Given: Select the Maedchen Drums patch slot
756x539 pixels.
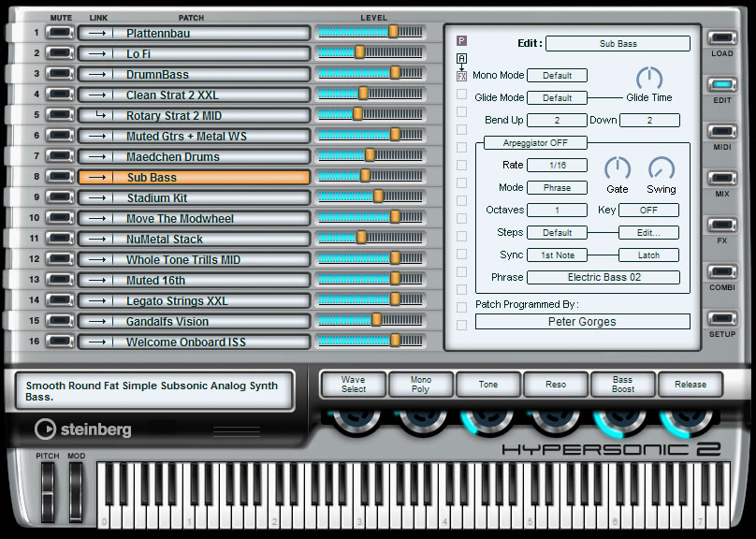Looking at the screenshot, I should (x=194, y=156).
